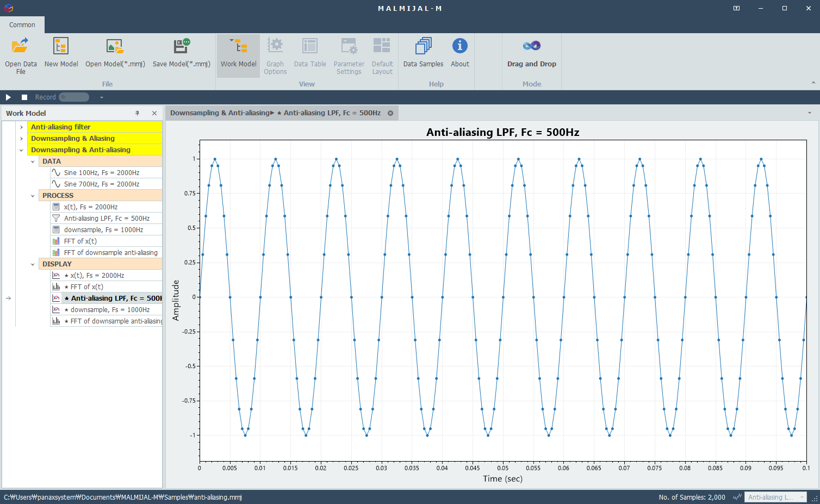The height and width of the screenshot is (504, 820).
Task: Show the Data Table view
Action: point(310,53)
